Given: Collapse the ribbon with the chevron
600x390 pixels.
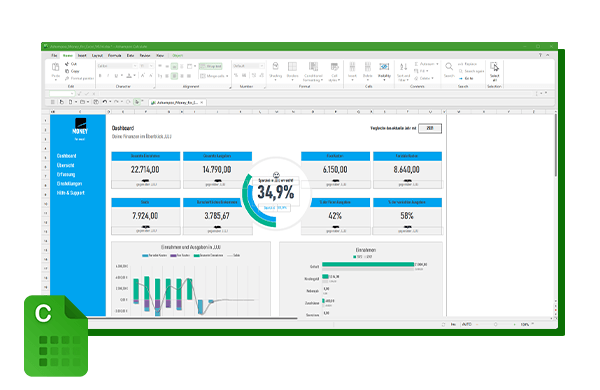Looking at the screenshot, I should point(548,55).
